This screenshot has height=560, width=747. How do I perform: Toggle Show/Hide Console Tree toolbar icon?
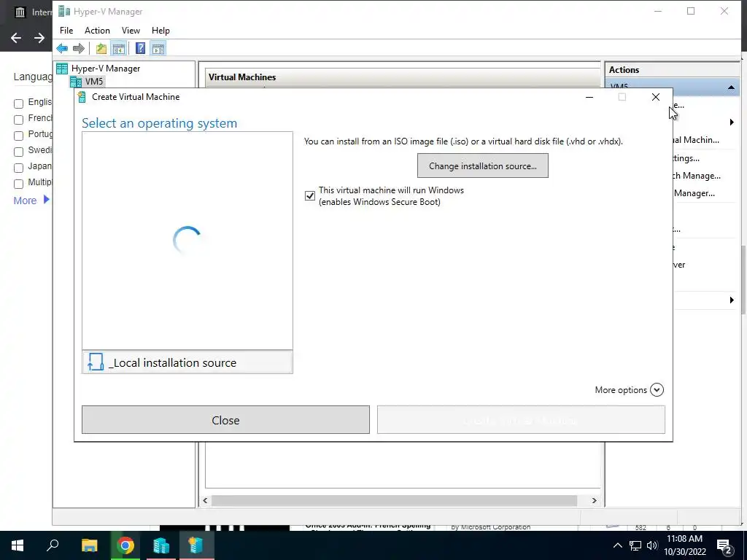[x=119, y=48]
